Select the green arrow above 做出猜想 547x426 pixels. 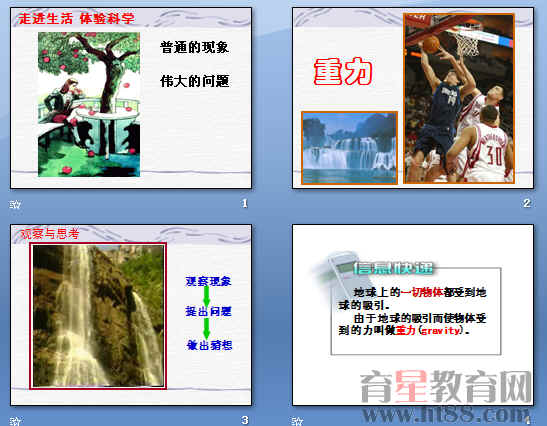[207, 328]
